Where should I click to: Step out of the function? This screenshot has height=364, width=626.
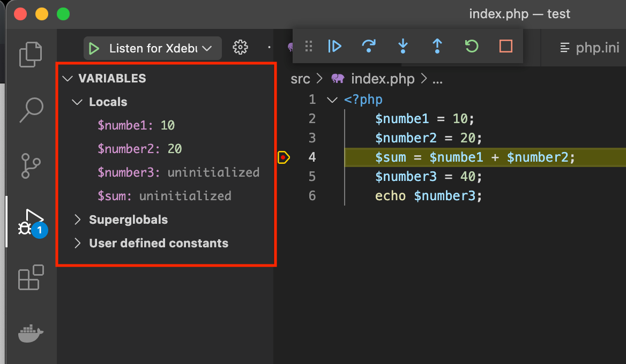click(x=437, y=46)
